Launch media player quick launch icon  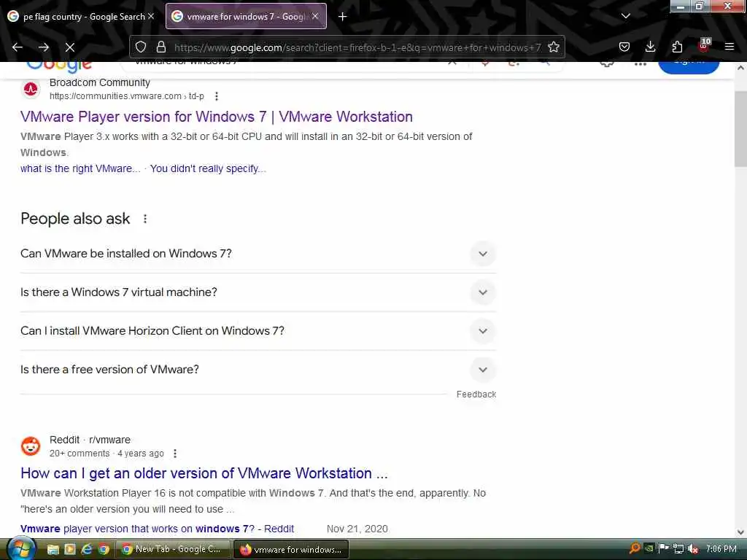[x=70, y=550]
